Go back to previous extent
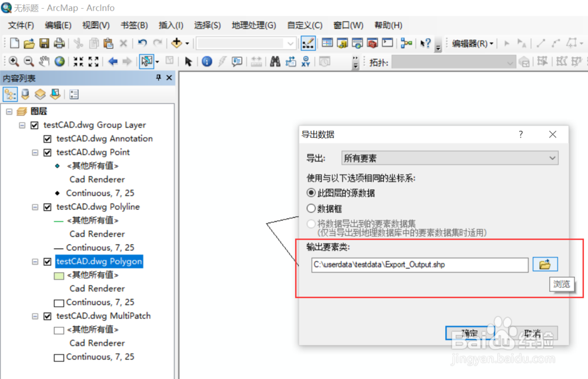 [112, 62]
